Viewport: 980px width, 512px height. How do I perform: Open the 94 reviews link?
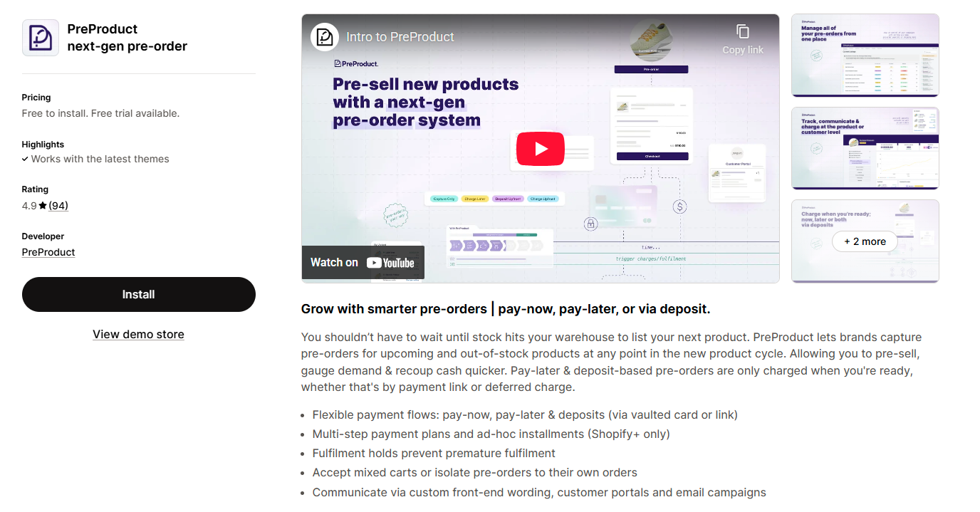pos(58,206)
